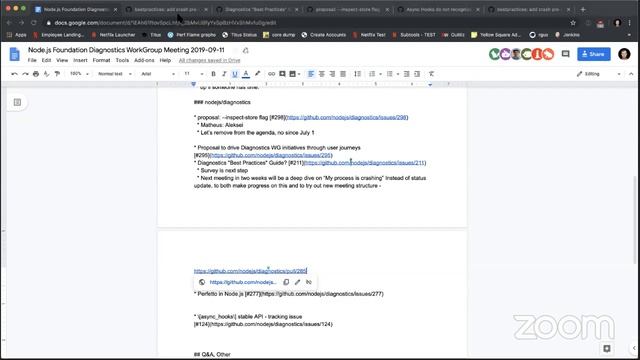Open the Normal text styles dropdown

point(115,74)
